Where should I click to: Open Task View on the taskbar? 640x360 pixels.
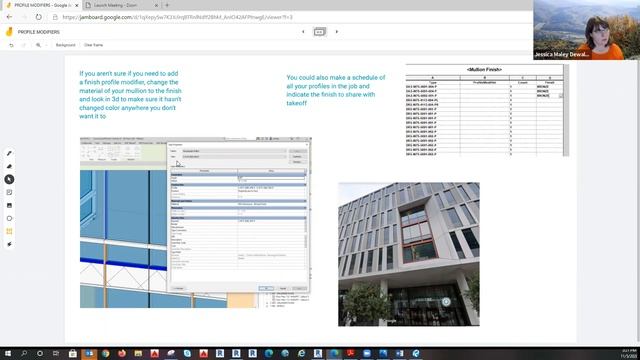tap(56, 353)
